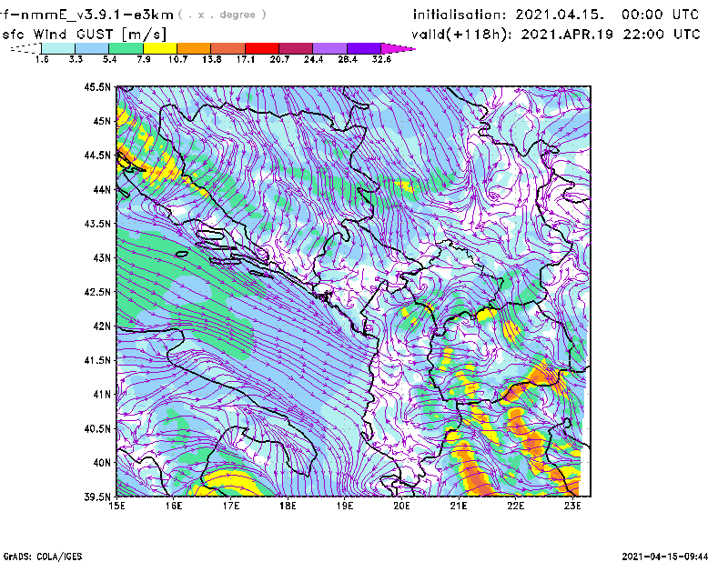Click the yellow swatch in the gust legend
The height and width of the screenshot is (562, 728).
(160, 48)
